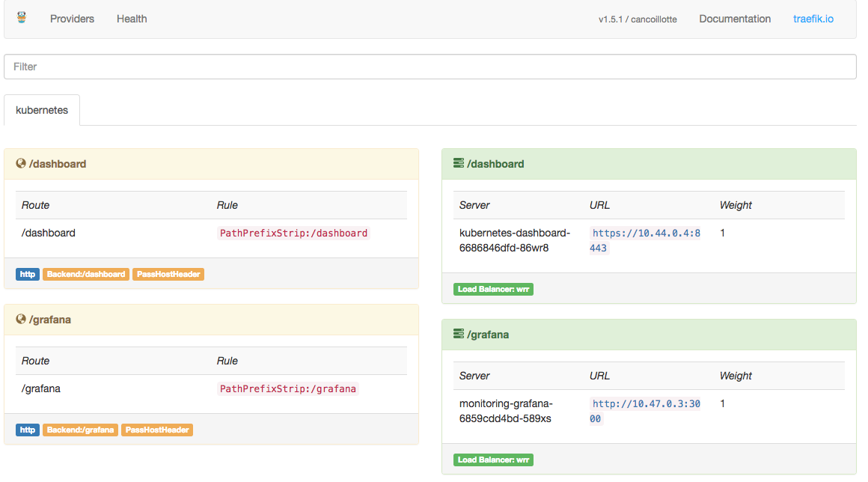
Task: Click Route column header in /dashboard frontend
Action: pos(35,205)
